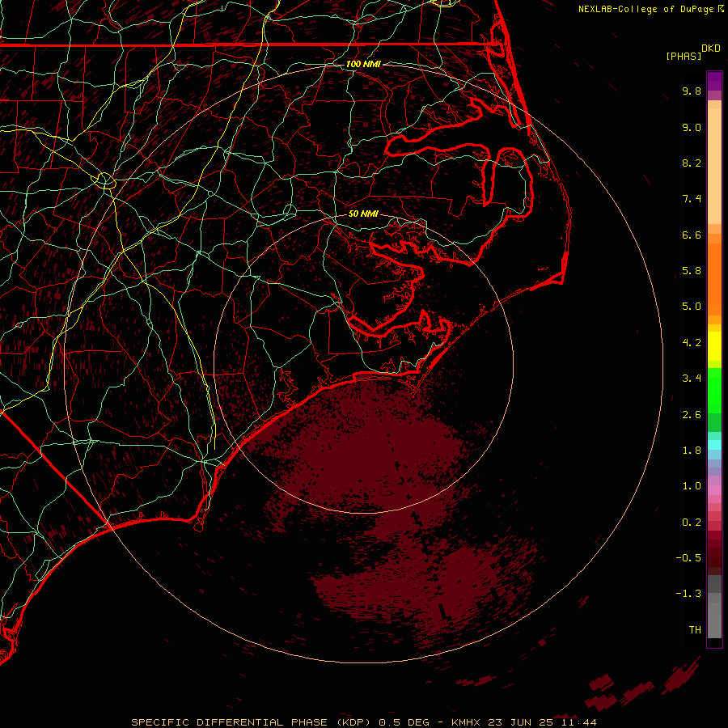Pick the peach segment of the color bar
Image resolution: width=728 pixels, height=728 pixels.
pyautogui.click(x=714, y=166)
